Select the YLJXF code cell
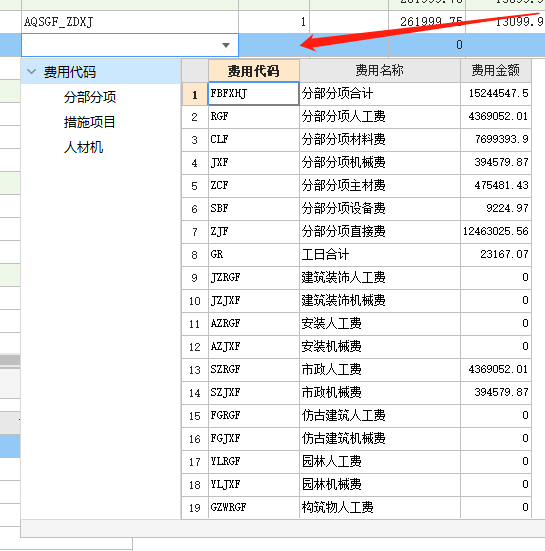This screenshot has width=545, height=551. [x=254, y=485]
